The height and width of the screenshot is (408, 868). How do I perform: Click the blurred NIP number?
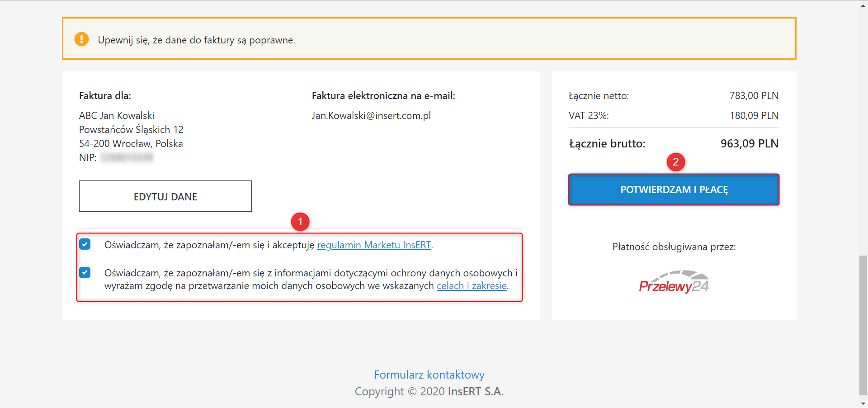127,157
